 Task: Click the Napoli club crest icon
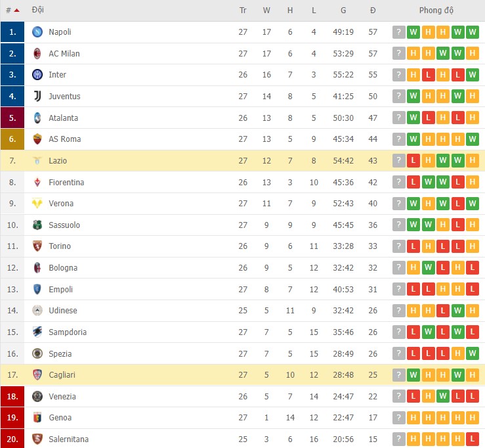(x=37, y=32)
